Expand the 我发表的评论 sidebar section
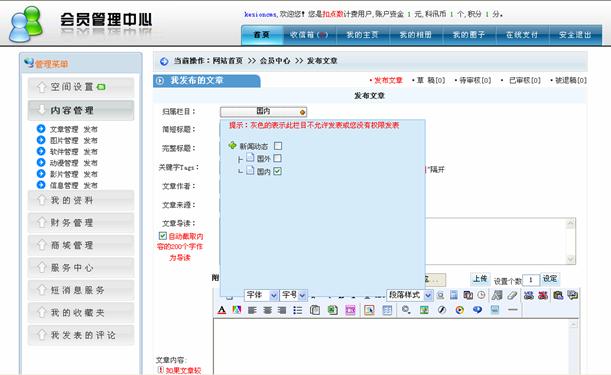The width and height of the screenshot is (611, 375). [81, 335]
